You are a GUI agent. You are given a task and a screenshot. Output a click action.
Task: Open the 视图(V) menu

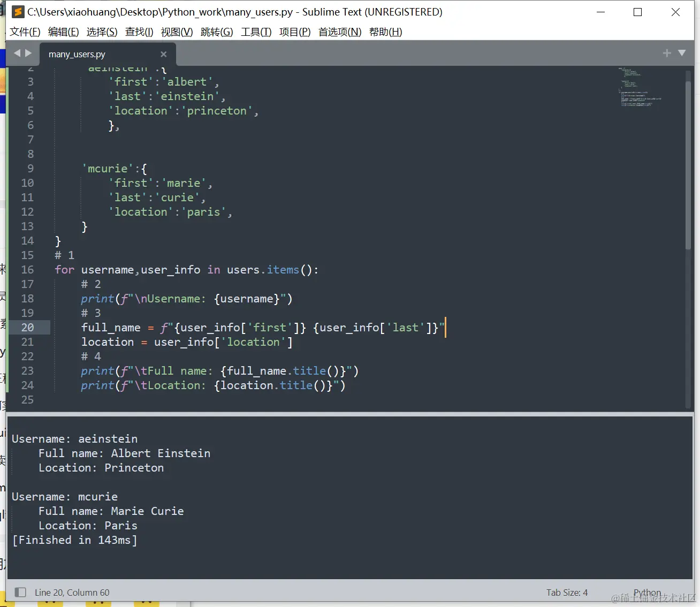(x=177, y=32)
